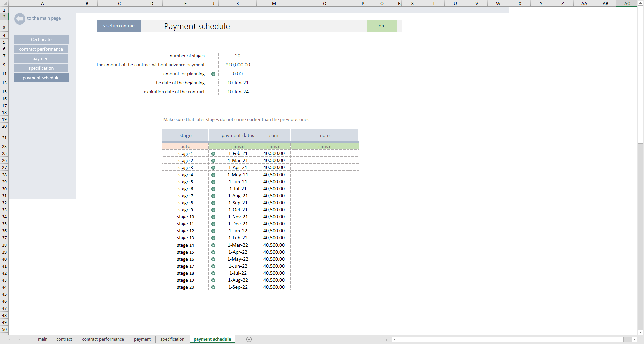Image resolution: width=644 pixels, height=344 pixels.
Task: Click the green check icon for stage 5
Action: [x=213, y=182]
